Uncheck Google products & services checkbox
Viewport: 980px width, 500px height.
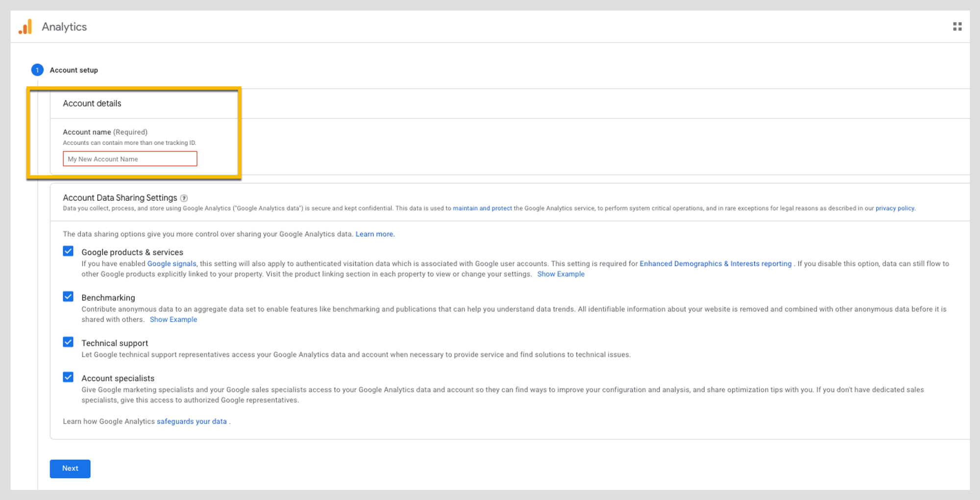pos(68,251)
